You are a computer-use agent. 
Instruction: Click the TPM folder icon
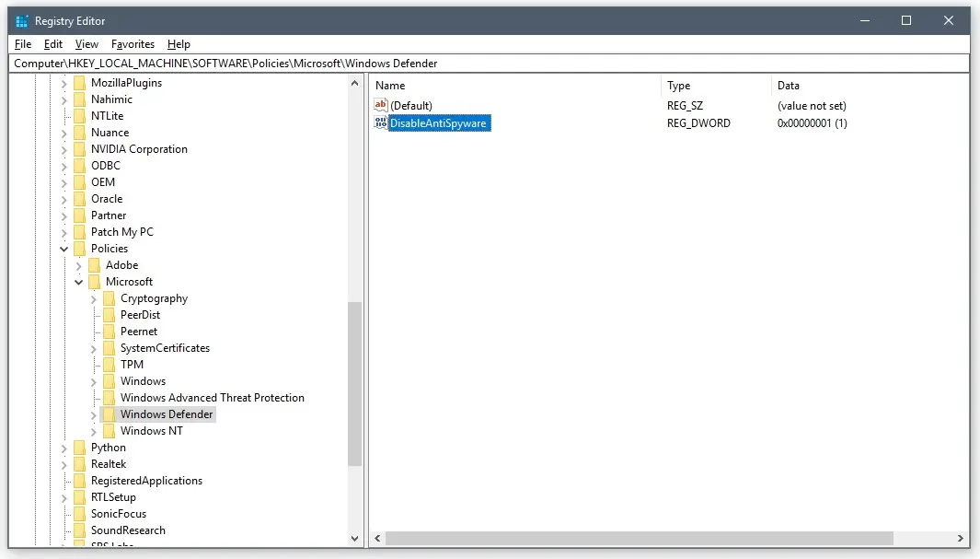pyautogui.click(x=109, y=365)
